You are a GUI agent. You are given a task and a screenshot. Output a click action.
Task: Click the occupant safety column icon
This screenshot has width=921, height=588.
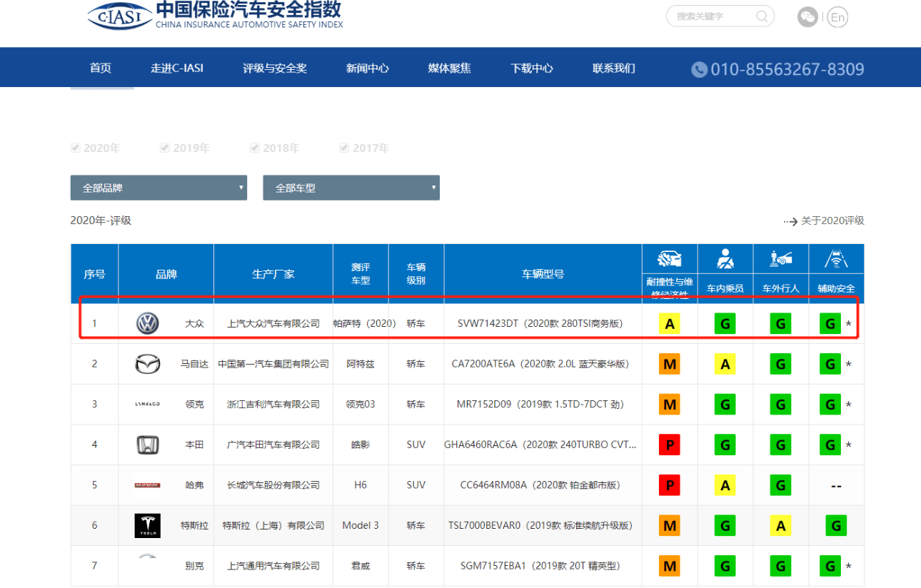point(725,258)
